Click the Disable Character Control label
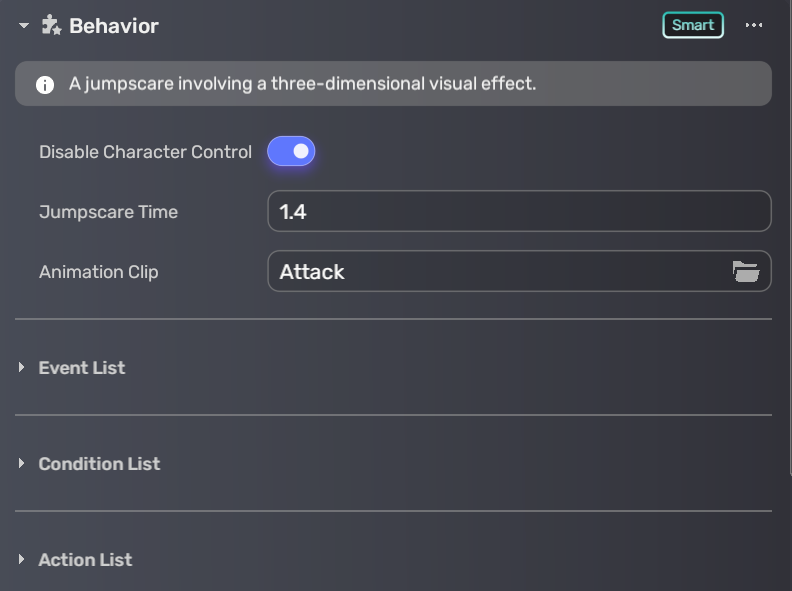Viewport: 792px width, 591px height. [x=145, y=152]
